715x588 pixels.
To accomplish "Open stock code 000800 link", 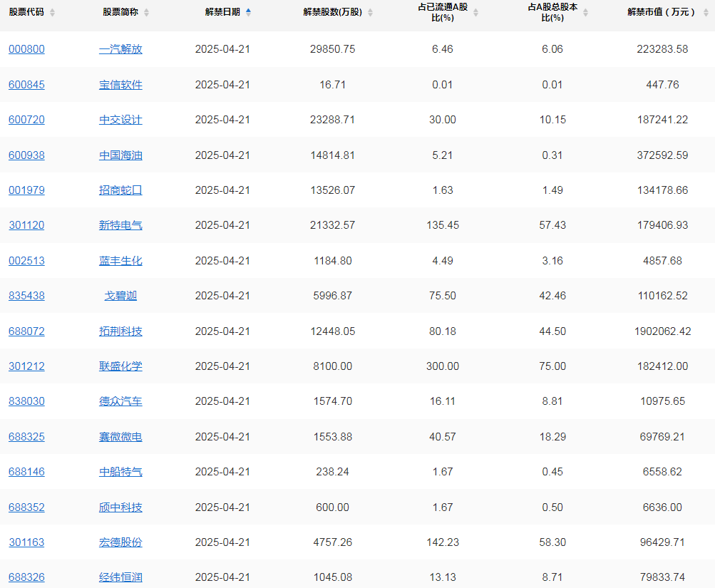I will [x=26, y=49].
